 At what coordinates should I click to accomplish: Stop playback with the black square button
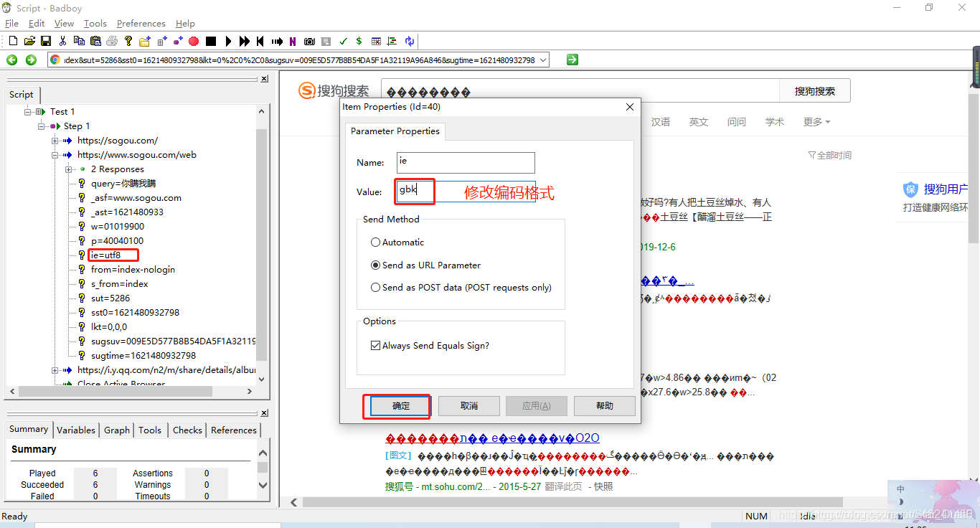coord(211,42)
